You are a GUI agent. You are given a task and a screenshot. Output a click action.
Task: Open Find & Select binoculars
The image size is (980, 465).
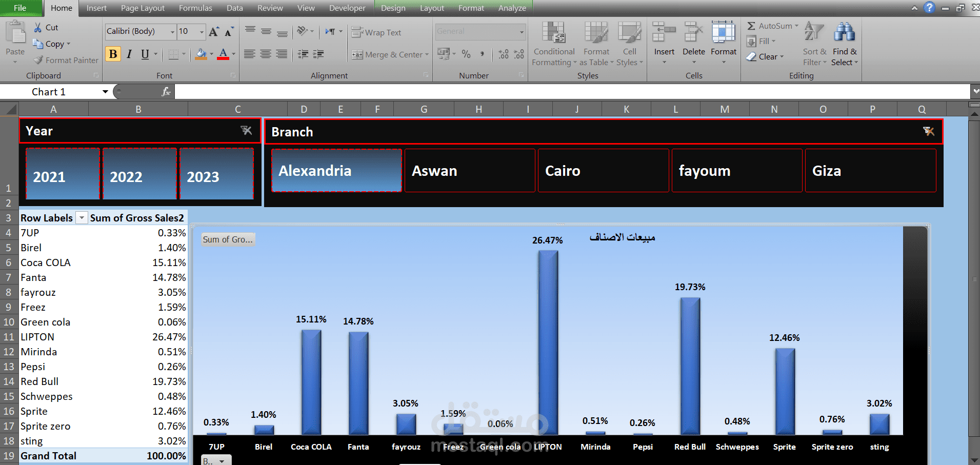click(844, 44)
